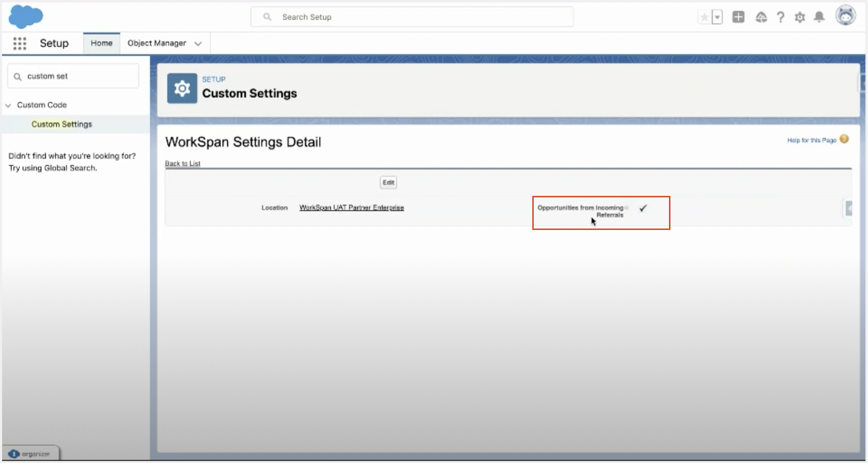Open the Help question mark icon
The height and width of the screenshot is (463, 868).
point(780,17)
